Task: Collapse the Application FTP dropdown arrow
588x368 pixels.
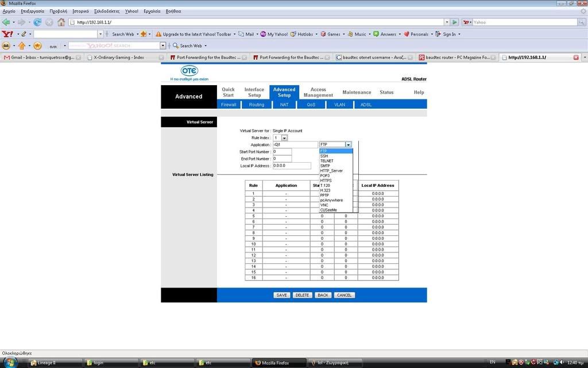Action: (x=348, y=145)
